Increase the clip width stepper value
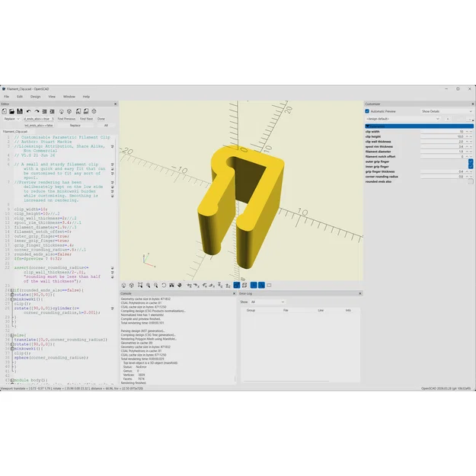 tap(467, 132)
